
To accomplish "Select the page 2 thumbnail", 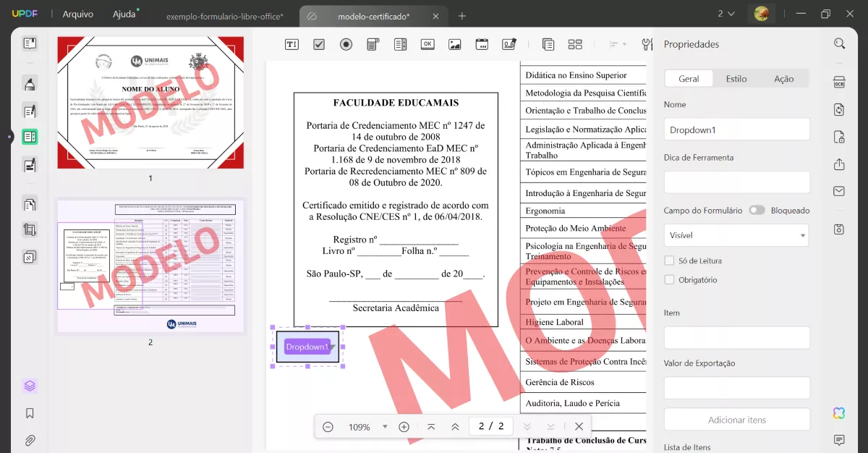I will click(x=150, y=266).
